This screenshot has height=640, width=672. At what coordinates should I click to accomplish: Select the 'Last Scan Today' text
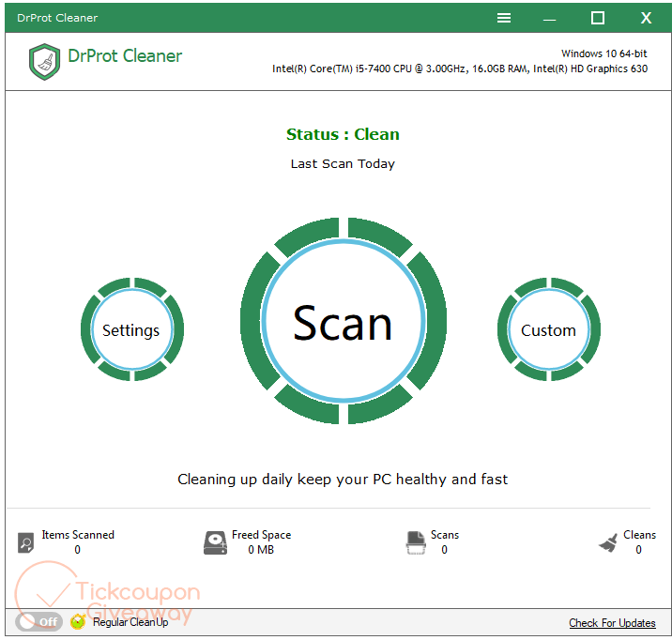tap(343, 163)
